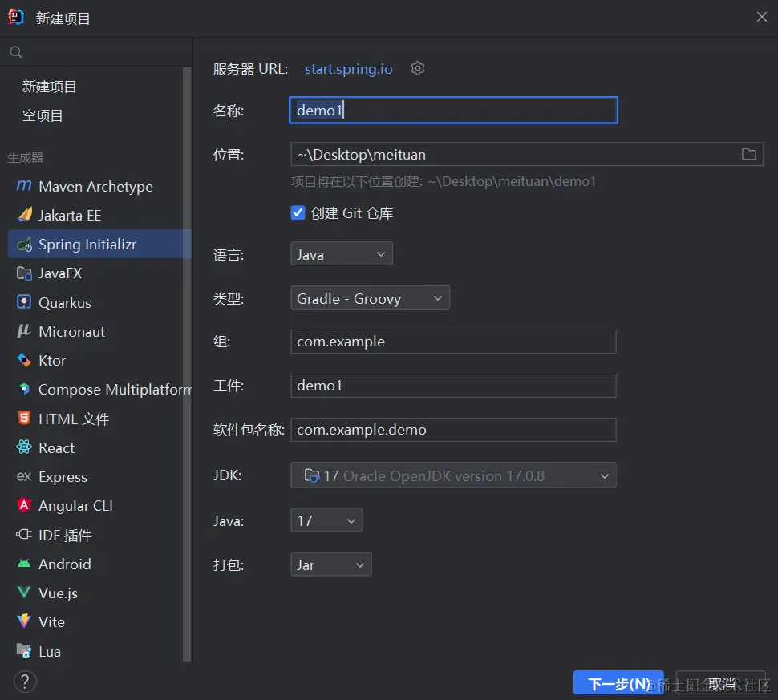778x700 pixels.
Task: Click the generator list vertical scrollbar
Action: 187,365
